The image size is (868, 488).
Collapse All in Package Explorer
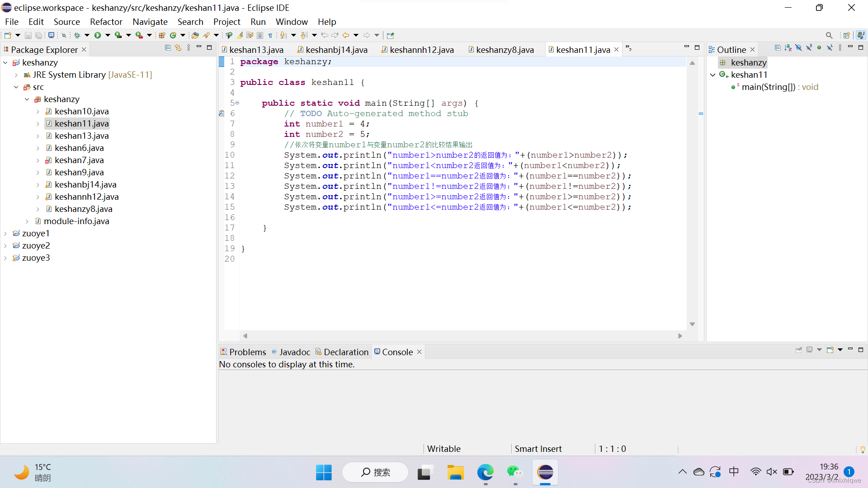tap(168, 48)
